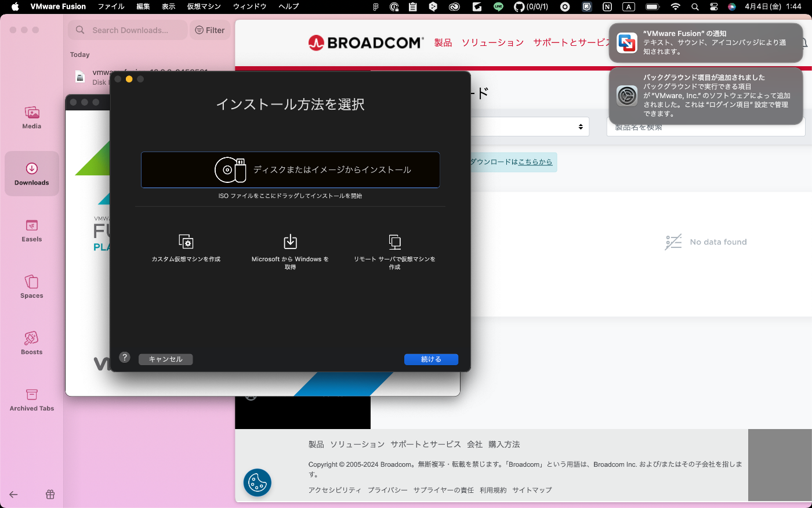The width and height of the screenshot is (812, 508).
Task: Click the clipboard menu bar icon
Action: [412, 6]
